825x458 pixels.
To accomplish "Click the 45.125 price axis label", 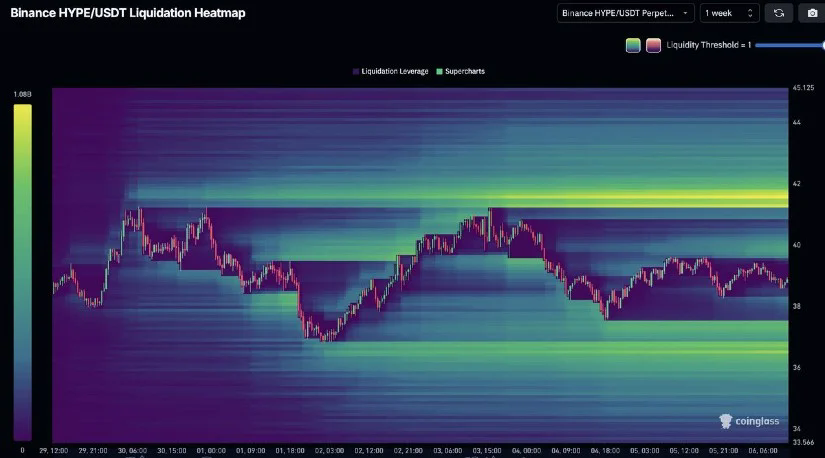I will coord(803,88).
